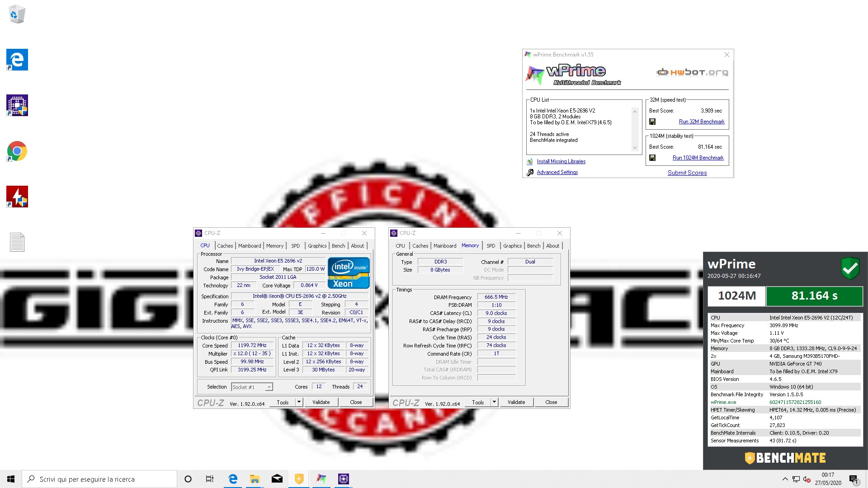Open the CPU-Z desktop shortcut
868x488 pixels.
(x=17, y=105)
